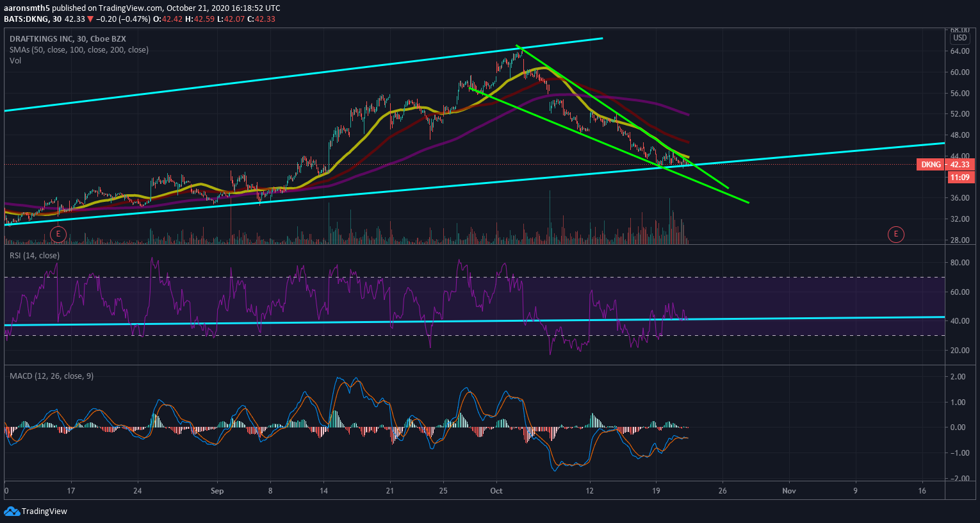Click the Vol indicator label
980x523 pixels.
click(15, 61)
